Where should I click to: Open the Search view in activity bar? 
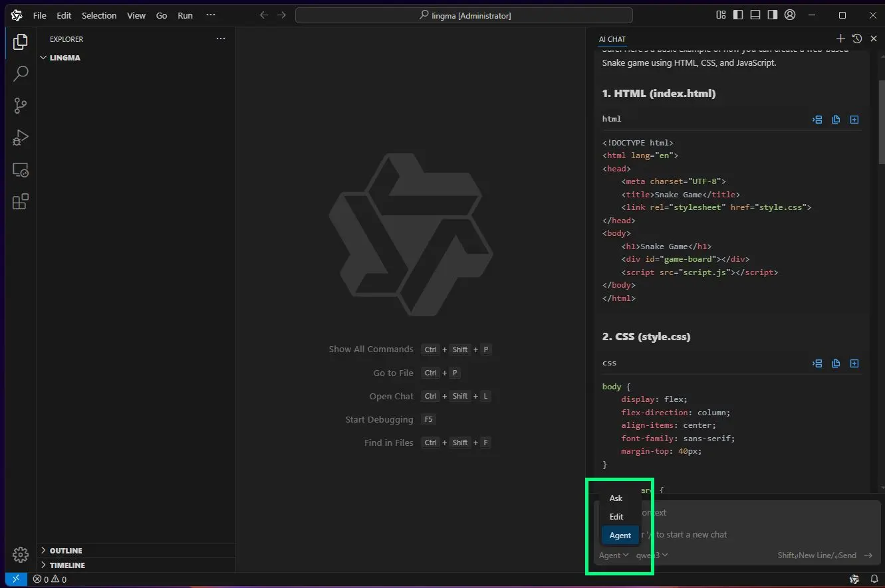tap(21, 73)
